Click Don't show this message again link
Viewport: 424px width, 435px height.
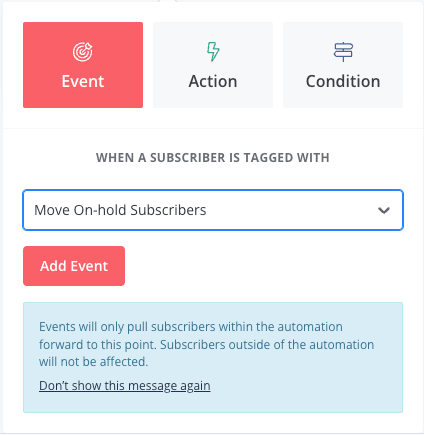coord(125,386)
